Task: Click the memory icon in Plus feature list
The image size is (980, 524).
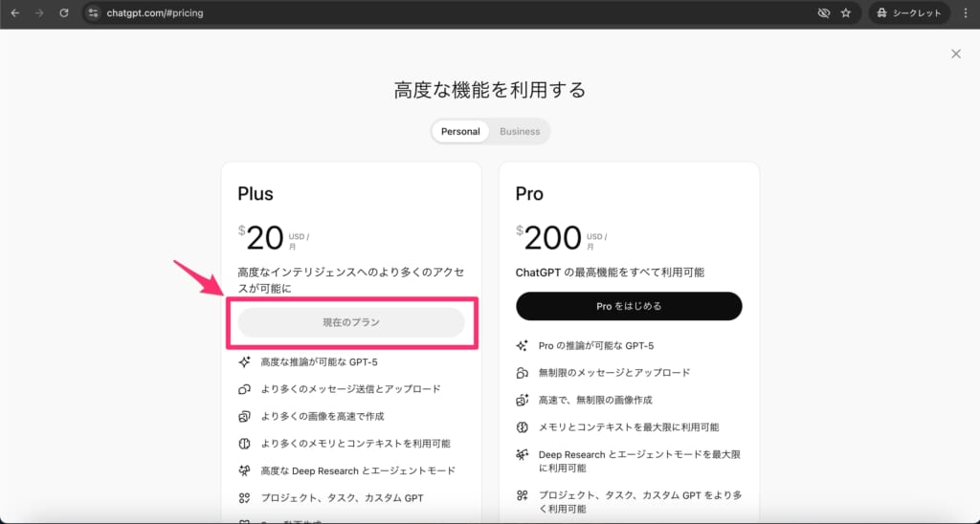Action: pyautogui.click(x=244, y=444)
